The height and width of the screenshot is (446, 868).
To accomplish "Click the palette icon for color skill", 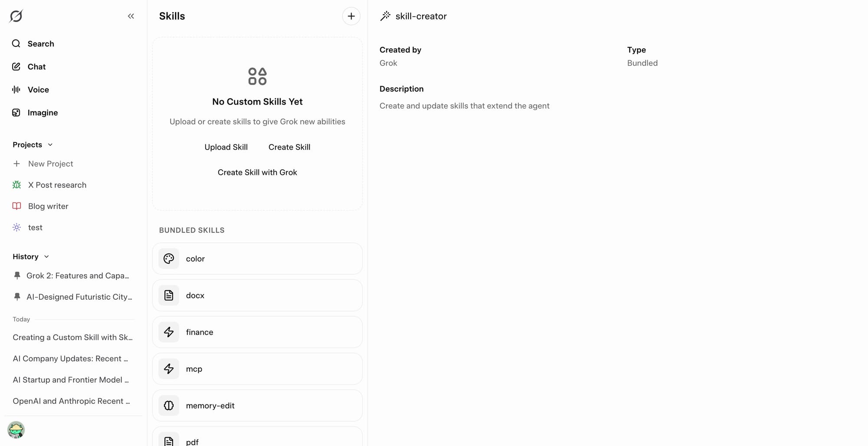I will click(169, 259).
